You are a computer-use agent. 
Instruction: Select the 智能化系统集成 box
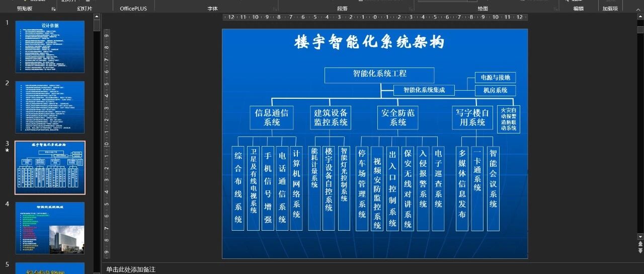(424, 90)
